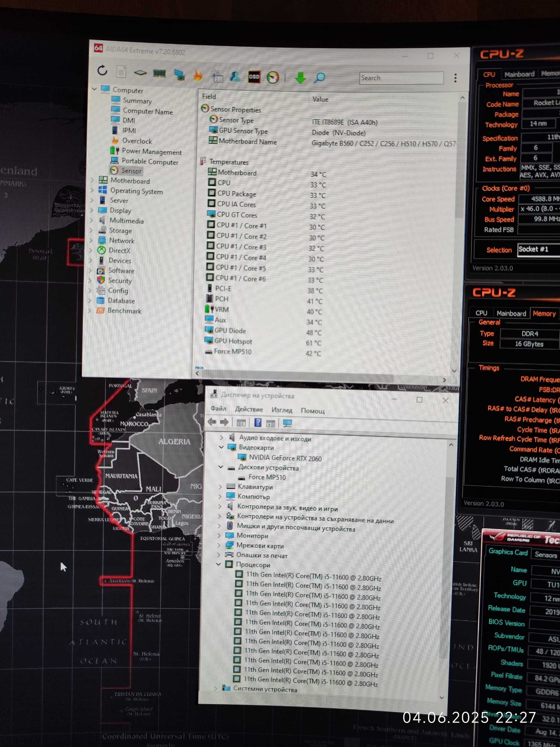This screenshot has height=747, width=560.
Task: Open the Socket #1 selection dropdown in CPU-Z
Action: (x=538, y=250)
